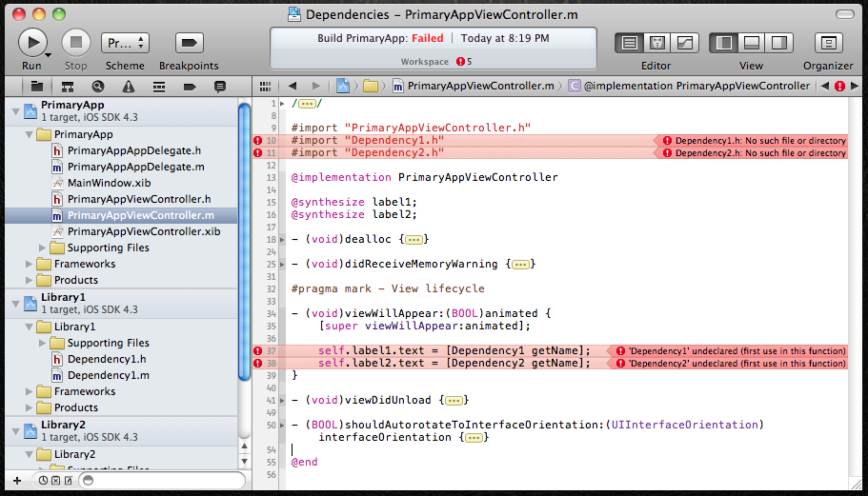Expand the folded comment at line 1
868x496 pixels.
[x=307, y=104]
